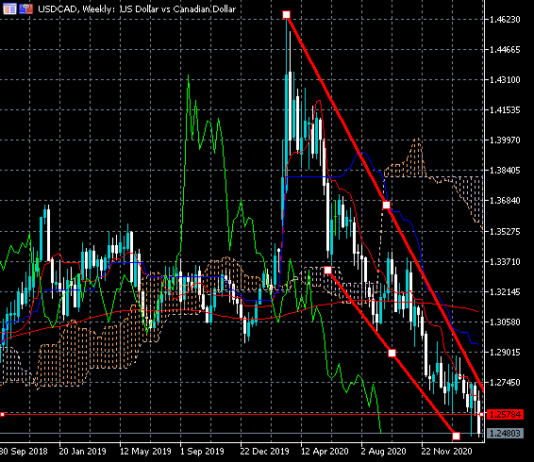Click the 1.44665 price scale value
534x462 pixels.
point(505,50)
